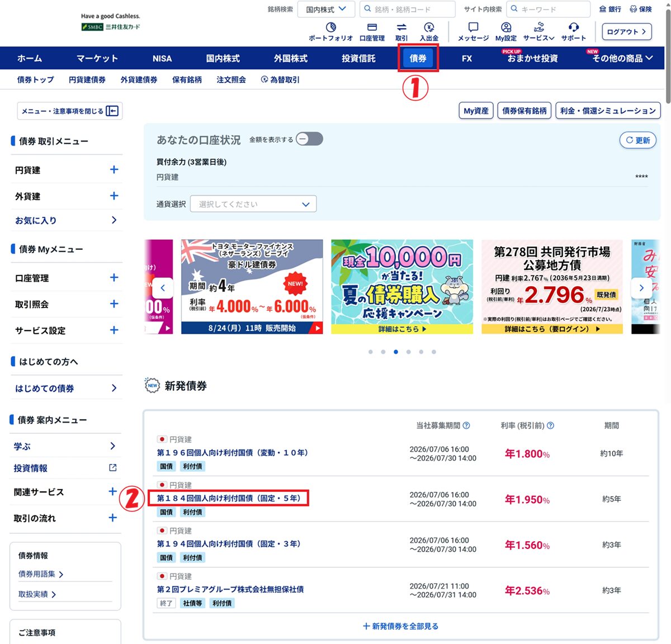Open 円貨建債券 sub-navigation link

click(x=87, y=79)
